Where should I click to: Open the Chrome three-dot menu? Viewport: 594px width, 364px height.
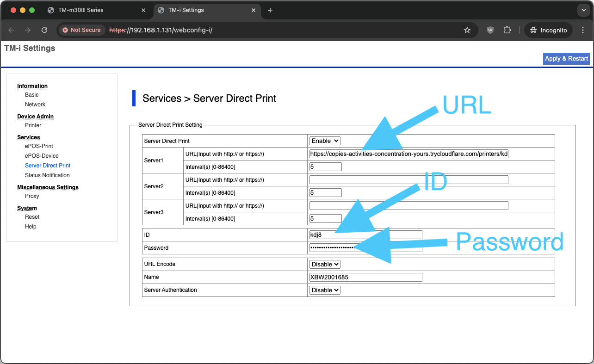pyautogui.click(x=582, y=30)
